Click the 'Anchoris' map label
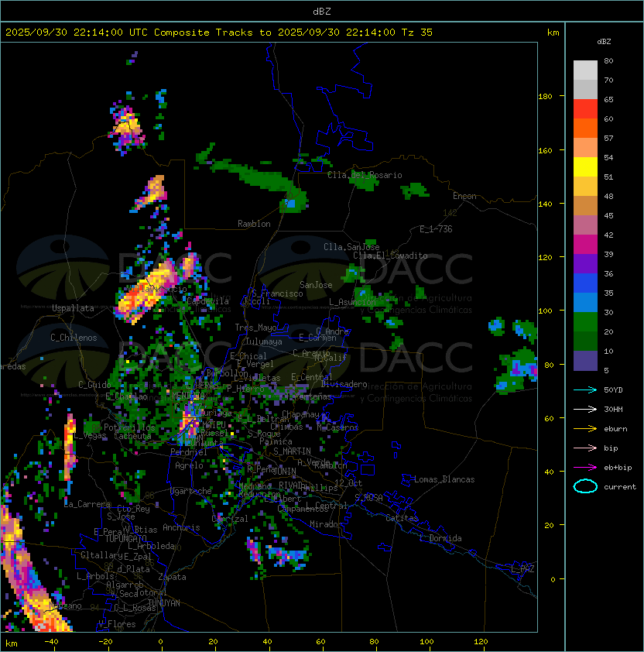 pos(181,527)
